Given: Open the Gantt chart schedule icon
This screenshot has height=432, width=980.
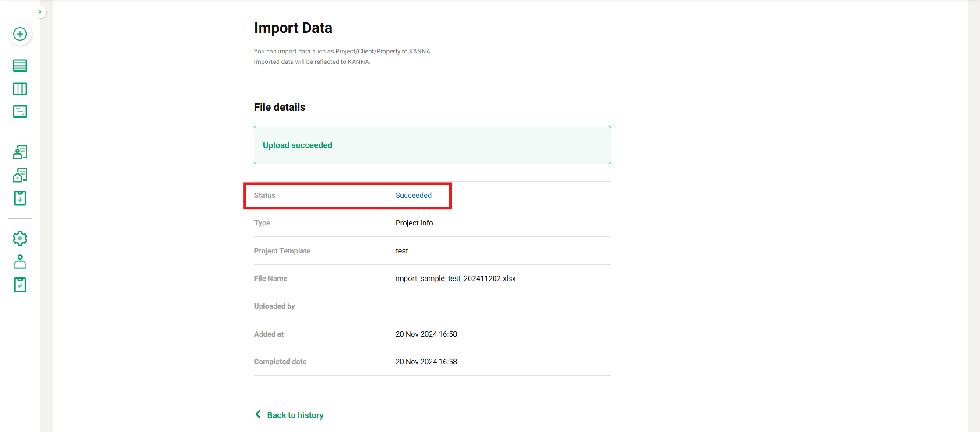Looking at the screenshot, I should pyautogui.click(x=20, y=112).
